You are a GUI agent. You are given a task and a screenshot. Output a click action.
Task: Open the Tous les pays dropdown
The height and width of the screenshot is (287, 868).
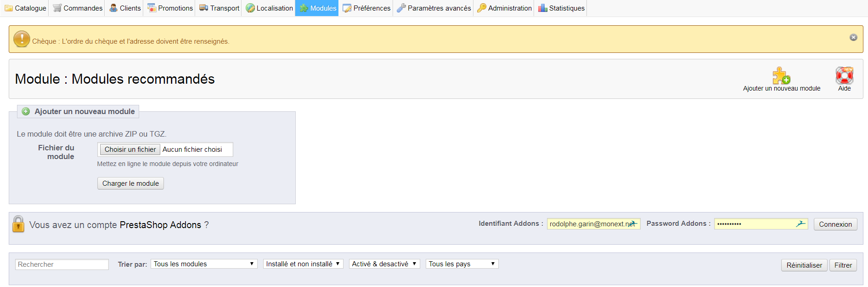(462, 264)
